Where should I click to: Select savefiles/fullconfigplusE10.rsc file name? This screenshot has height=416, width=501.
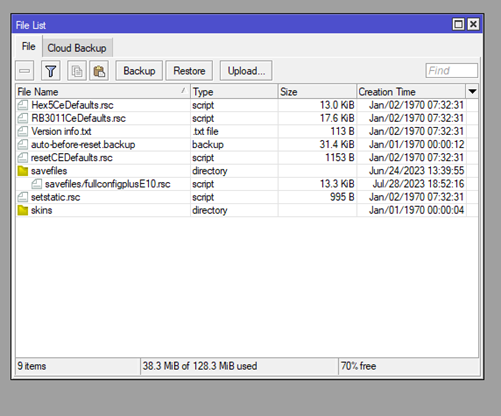tap(108, 184)
